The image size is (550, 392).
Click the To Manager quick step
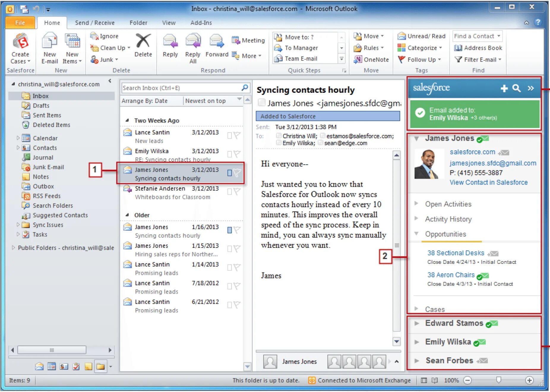coord(301,48)
